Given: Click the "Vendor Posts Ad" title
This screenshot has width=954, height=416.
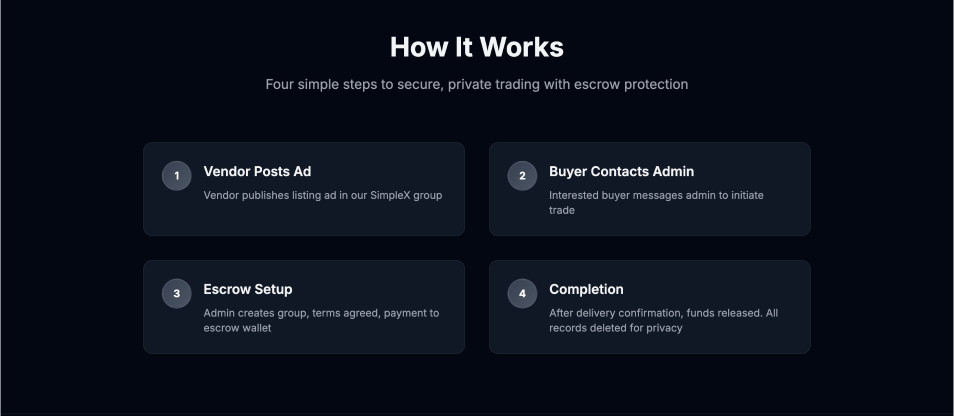Looking at the screenshot, I should 257,172.
